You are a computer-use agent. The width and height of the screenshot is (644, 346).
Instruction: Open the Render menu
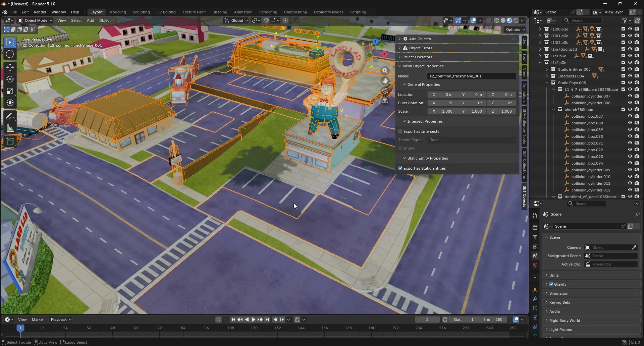40,12
